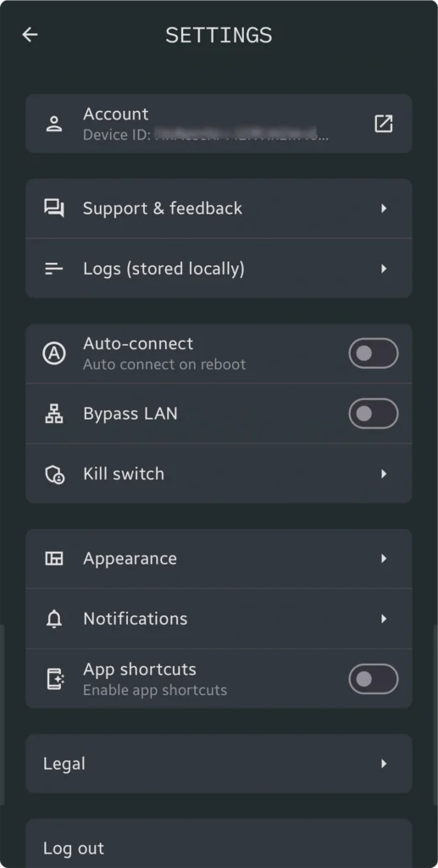Click the Auto-connect circled A icon
The width and height of the screenshot is (438, 868).
54,353
